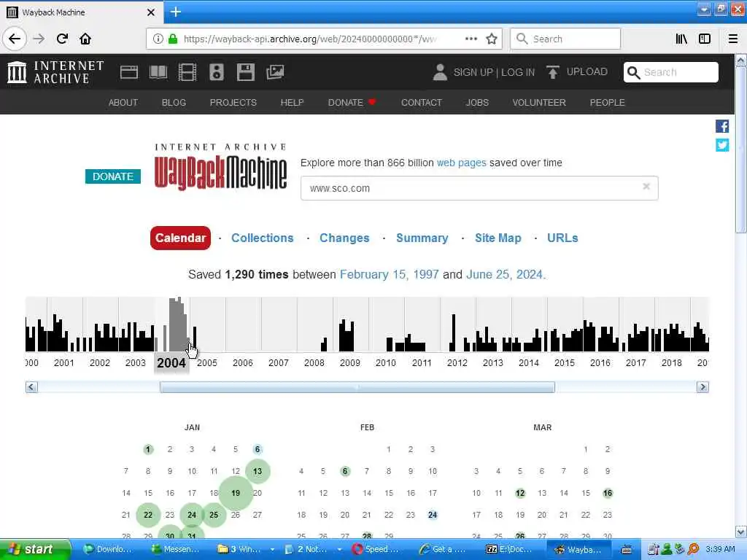Click the Internet Archive logo
Image resolution: width=747 pixels, height=560 pixels.
coord(55,72)
